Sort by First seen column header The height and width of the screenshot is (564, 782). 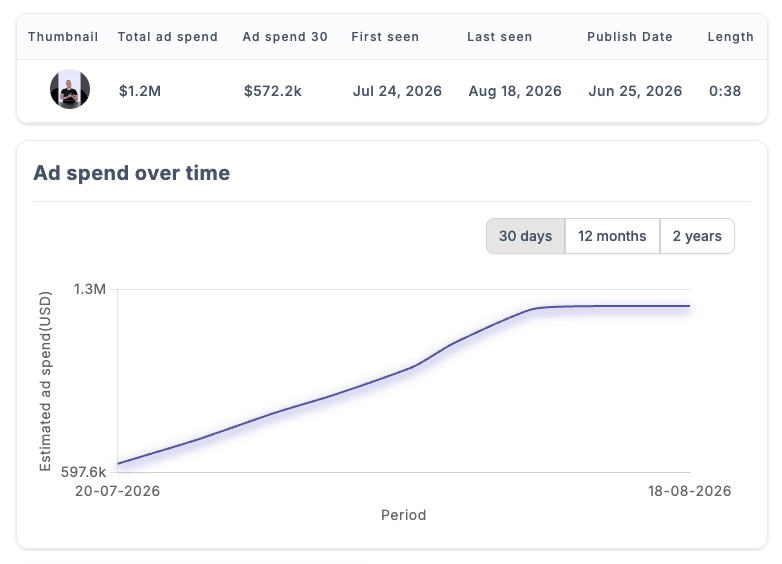click(x=385, y=37)
